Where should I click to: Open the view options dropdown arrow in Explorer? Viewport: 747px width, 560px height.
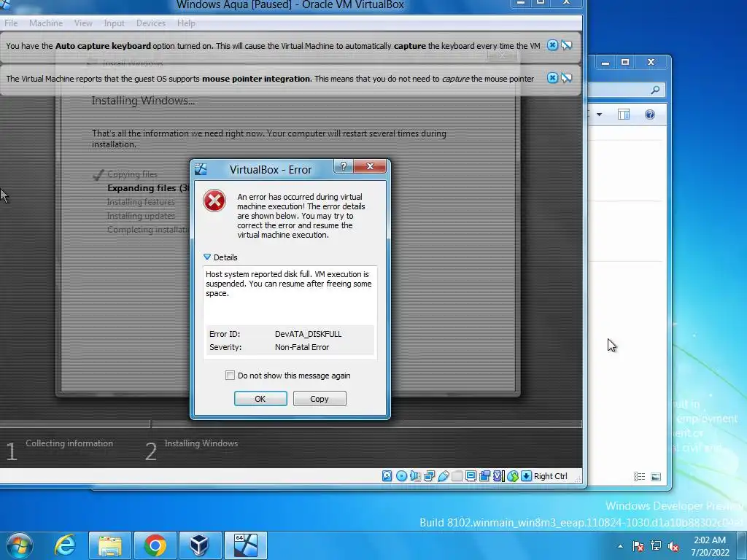pos(600,114)
